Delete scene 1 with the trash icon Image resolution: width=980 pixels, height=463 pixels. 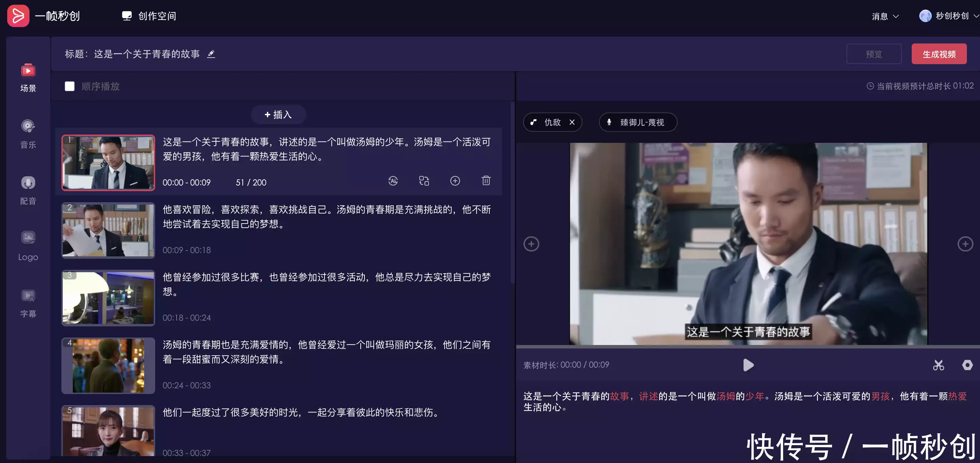tap(486, 180)
